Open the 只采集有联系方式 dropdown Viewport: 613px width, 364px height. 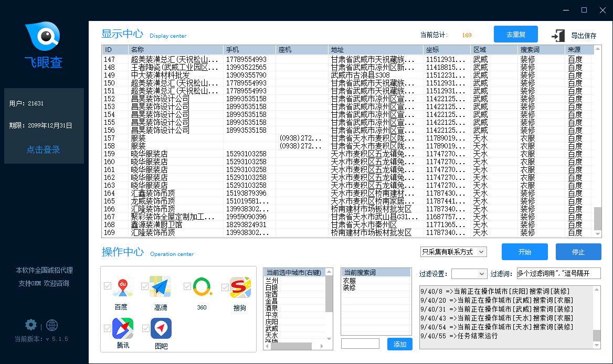(453, 252)
